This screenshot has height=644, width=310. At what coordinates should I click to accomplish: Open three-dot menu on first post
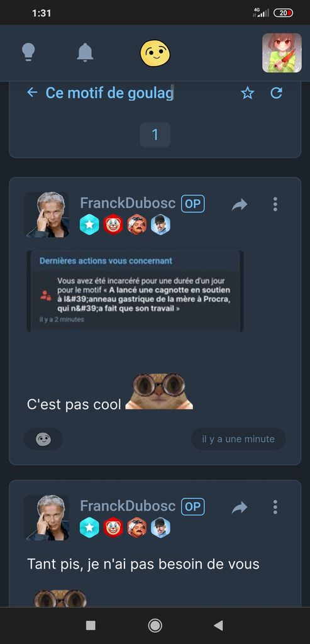coord(275,204)
